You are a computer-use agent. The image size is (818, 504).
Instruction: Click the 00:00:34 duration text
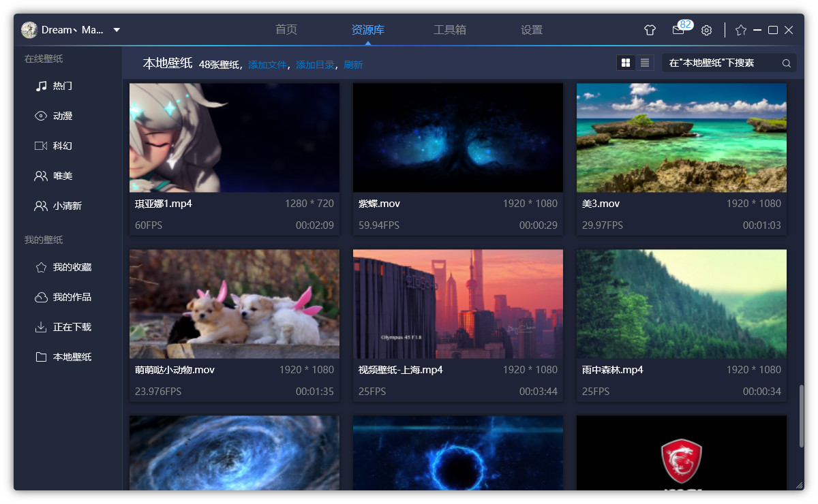(x=762, y=392)
